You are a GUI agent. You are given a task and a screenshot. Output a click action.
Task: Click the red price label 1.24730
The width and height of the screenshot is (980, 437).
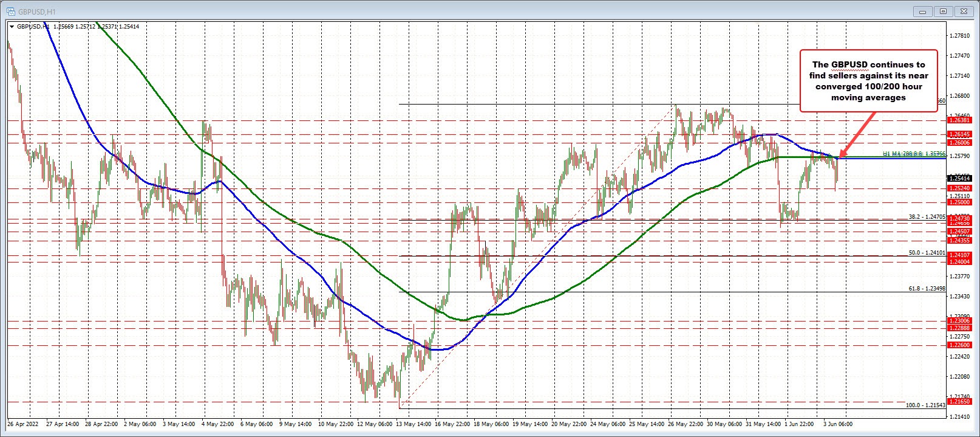(x=959, y=218)
